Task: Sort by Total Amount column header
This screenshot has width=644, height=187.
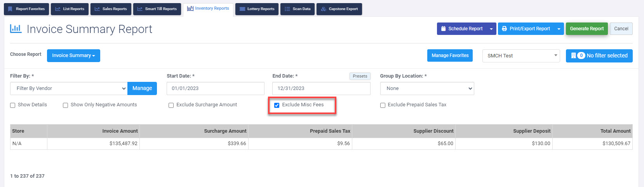Action: tap(592, 131)
